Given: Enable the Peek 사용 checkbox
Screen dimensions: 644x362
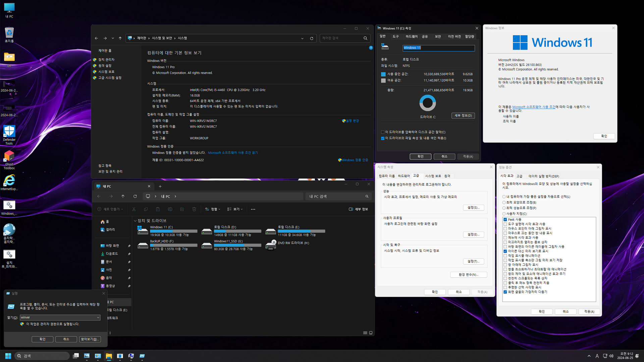Looking at the screenshot, I should 505,220.
